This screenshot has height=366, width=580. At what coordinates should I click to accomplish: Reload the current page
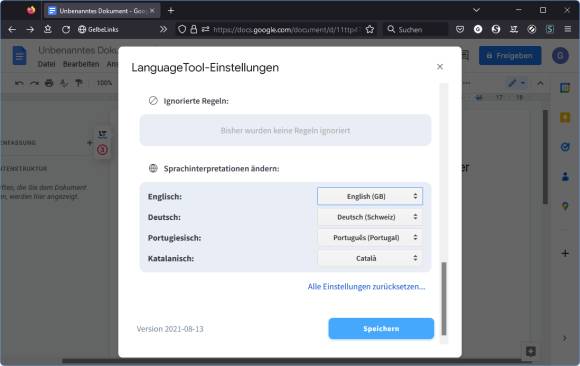click(66, 29)
